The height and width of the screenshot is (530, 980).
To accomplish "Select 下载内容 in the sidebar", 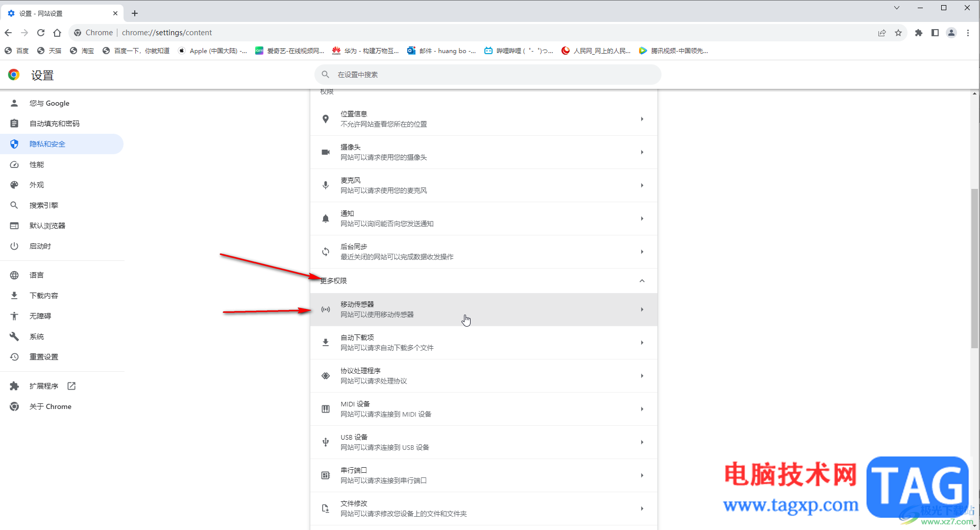I will point(62,296).
